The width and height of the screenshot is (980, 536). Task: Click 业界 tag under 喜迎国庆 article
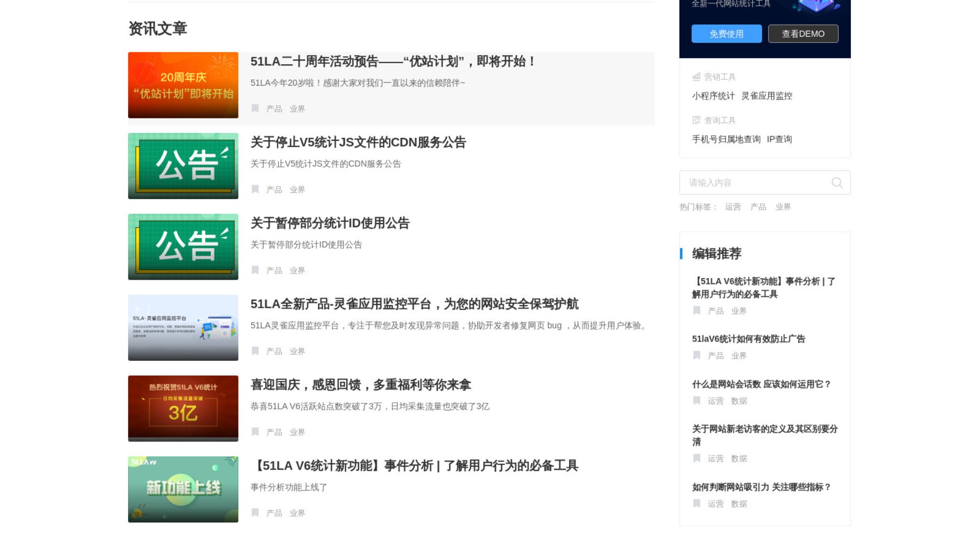pos(297,432)
